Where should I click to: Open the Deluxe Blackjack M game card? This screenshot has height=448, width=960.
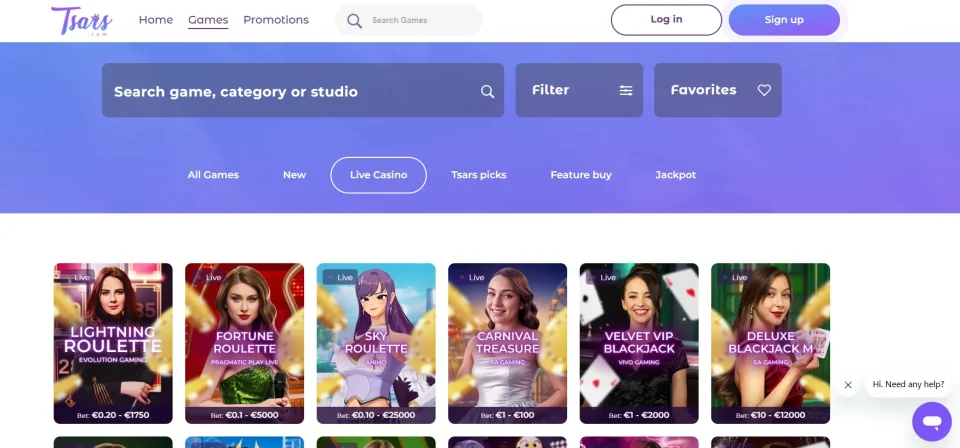tap(770, 343)
